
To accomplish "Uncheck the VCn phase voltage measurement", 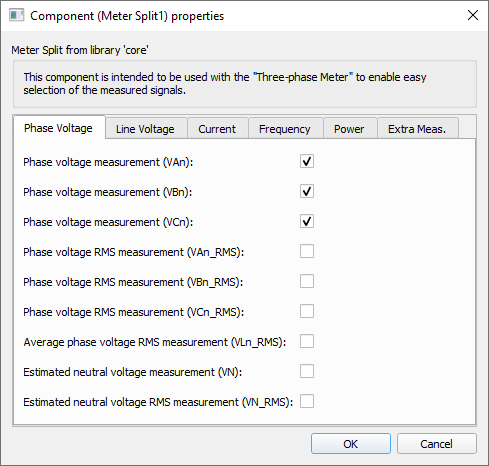I will pyautogui.click(x=307, y=221).
